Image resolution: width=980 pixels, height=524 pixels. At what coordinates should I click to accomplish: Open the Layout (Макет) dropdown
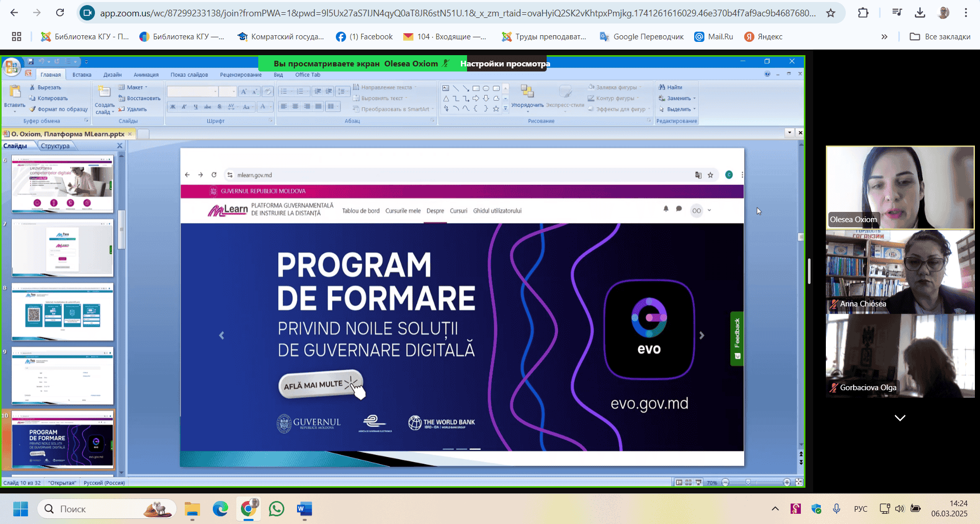(x=133, y=87)
